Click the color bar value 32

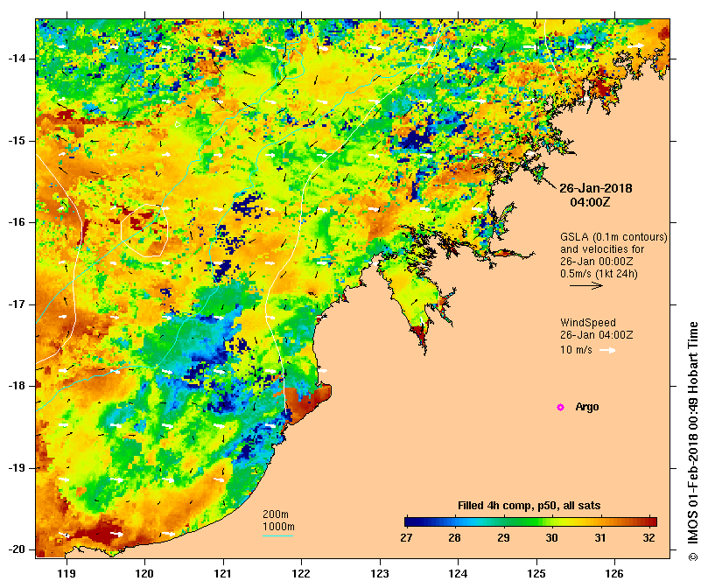pos(648,537)
